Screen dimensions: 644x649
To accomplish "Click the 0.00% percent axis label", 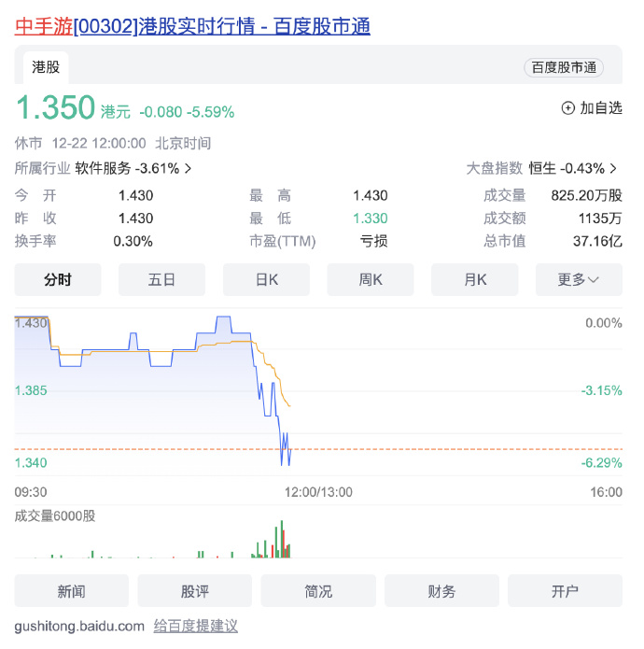I will [x=604, y=323].
